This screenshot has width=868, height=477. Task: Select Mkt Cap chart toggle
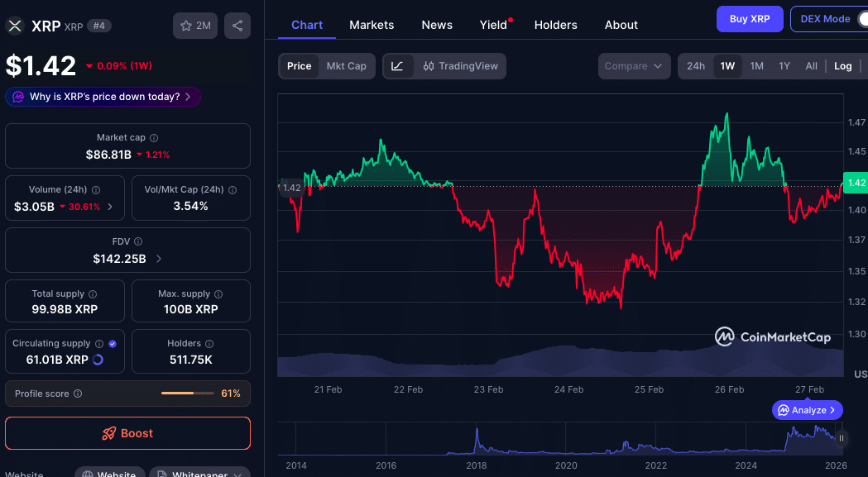click(x=347, y=66)
